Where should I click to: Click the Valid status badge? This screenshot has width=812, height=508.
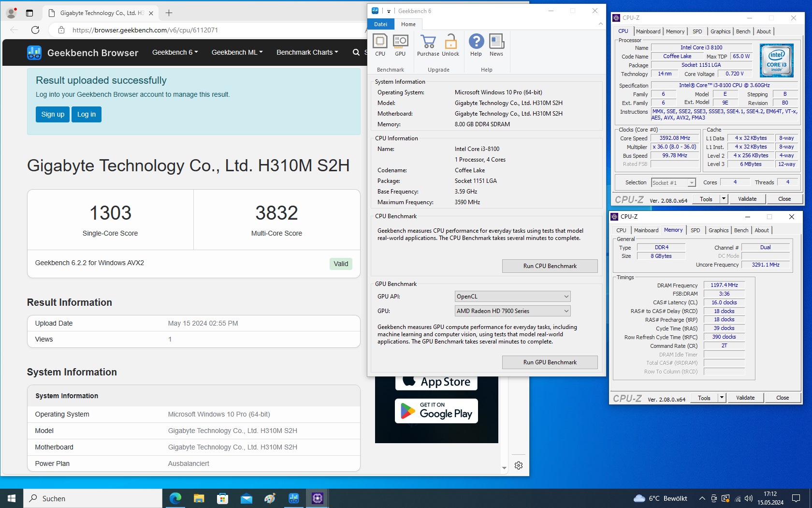pos(341,264)
